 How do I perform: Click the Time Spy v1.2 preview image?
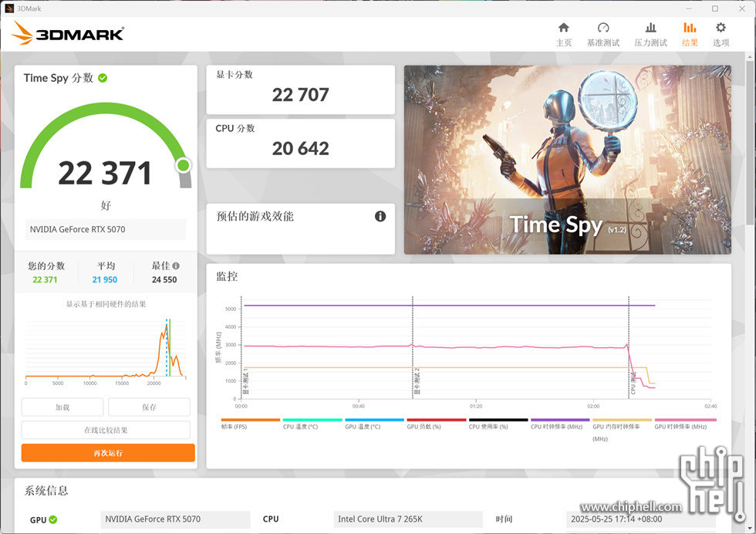(568, 160)
